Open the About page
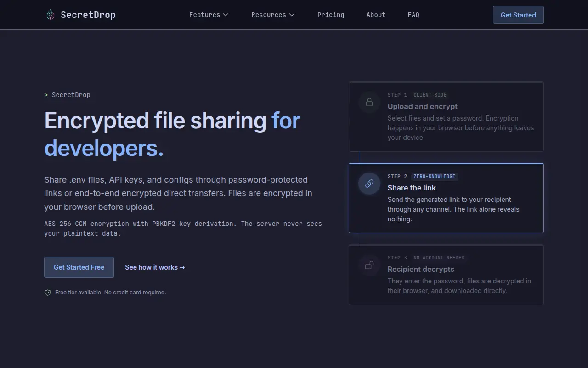 pos(376,15)
